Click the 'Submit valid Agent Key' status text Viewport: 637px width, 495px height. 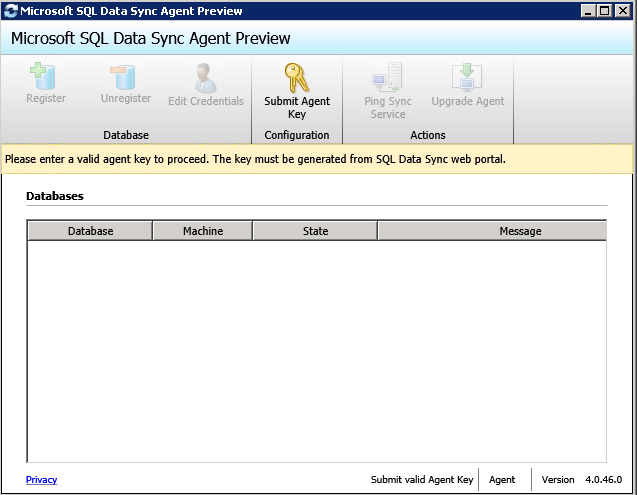click(422, 480)
